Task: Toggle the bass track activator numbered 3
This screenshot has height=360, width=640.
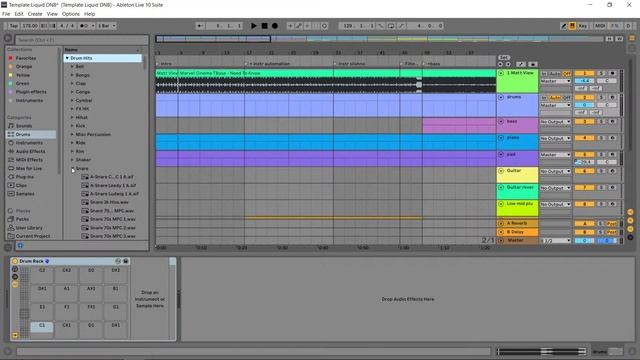Action: pyautogui.click(x=584, y=122)
